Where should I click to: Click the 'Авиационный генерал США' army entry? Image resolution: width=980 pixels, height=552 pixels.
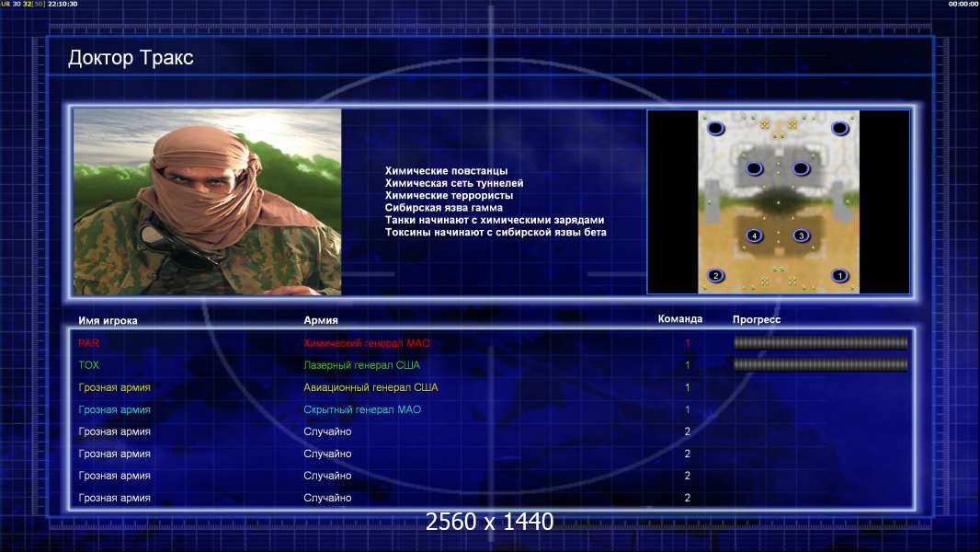coord(370,387)
